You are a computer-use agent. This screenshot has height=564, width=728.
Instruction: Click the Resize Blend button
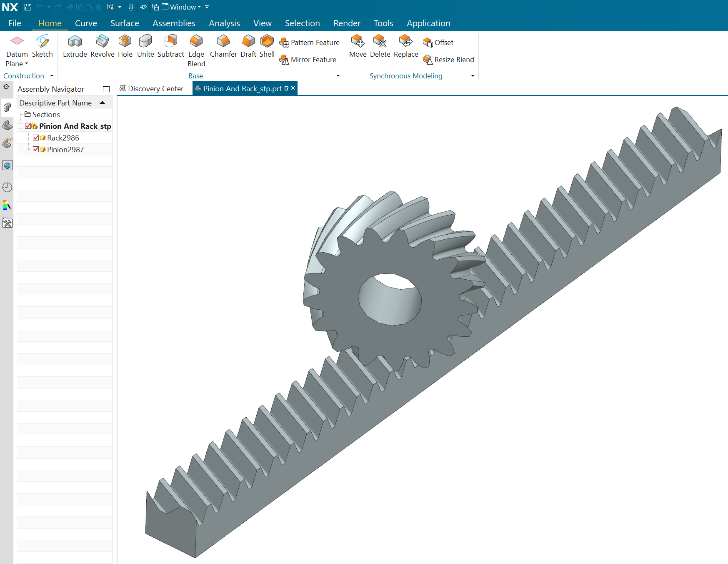coord(449,60)
